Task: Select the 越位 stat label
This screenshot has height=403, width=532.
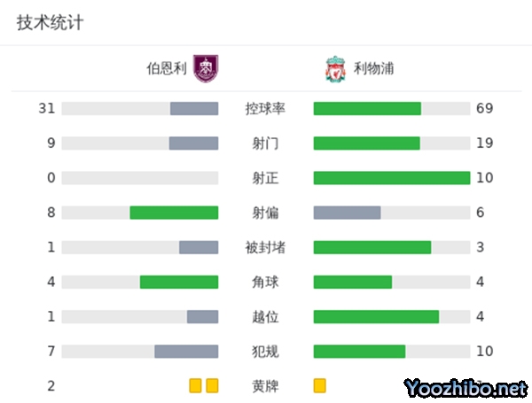Action: [265, 316]
